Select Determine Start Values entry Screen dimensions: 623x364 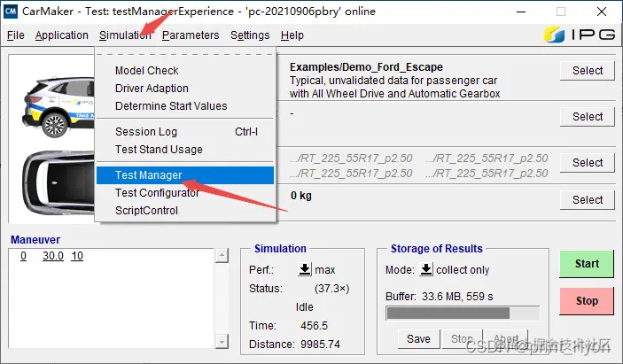click(185, 106)
